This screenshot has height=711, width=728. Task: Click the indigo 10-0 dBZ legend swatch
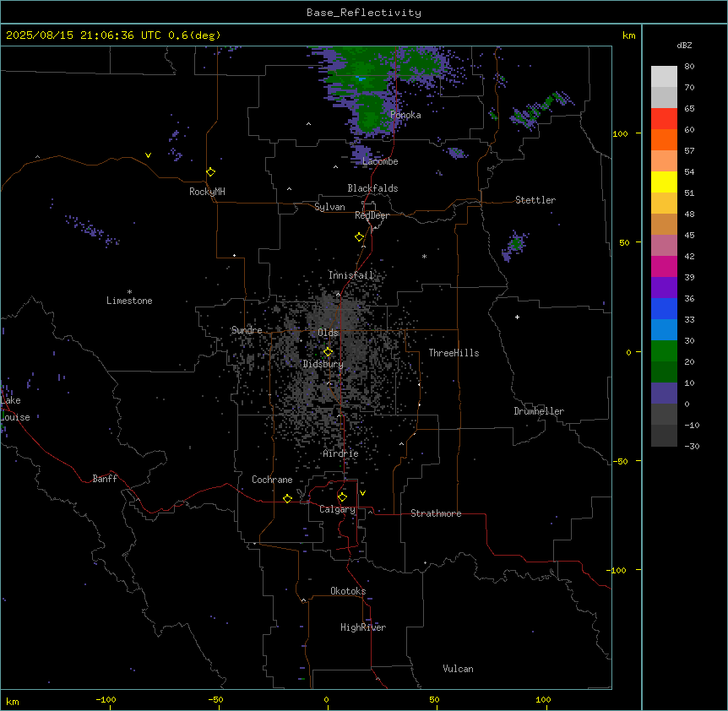click(664, 393)
